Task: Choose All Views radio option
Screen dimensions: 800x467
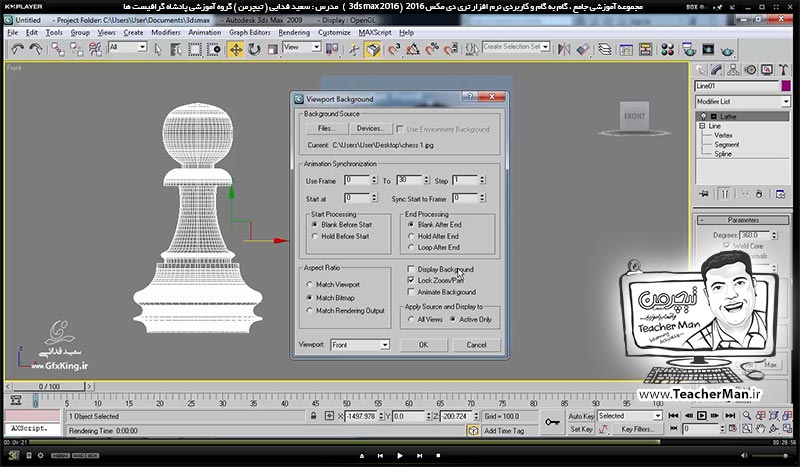Action: pyautogui.click(x=411, y=319)
